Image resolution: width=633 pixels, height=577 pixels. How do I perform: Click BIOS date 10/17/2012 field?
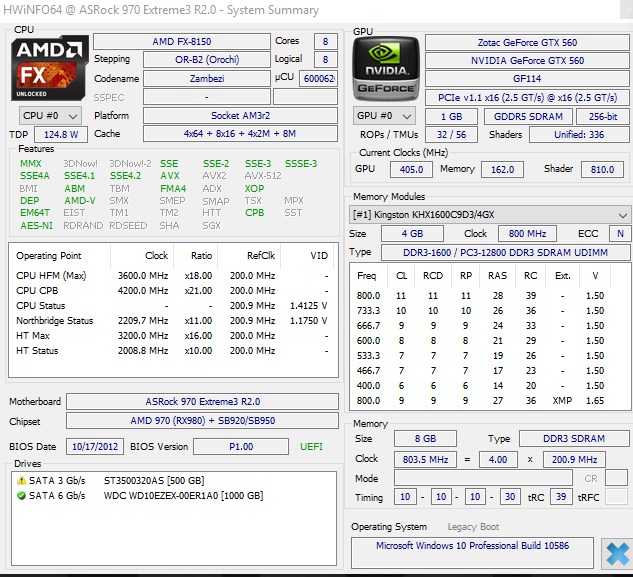tap(95, 447)
